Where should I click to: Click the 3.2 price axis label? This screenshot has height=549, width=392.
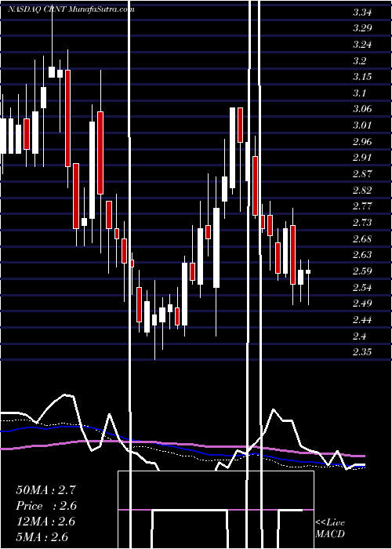[x=359, y=61]
